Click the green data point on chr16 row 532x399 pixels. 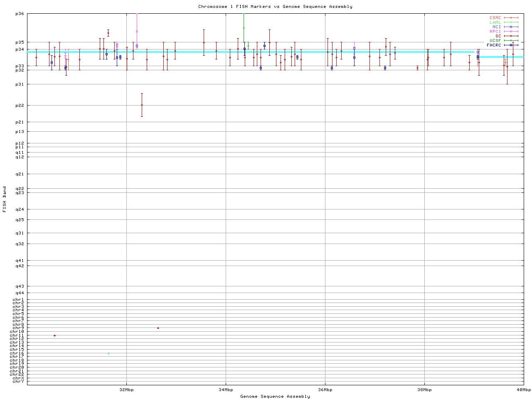point(108,353)
